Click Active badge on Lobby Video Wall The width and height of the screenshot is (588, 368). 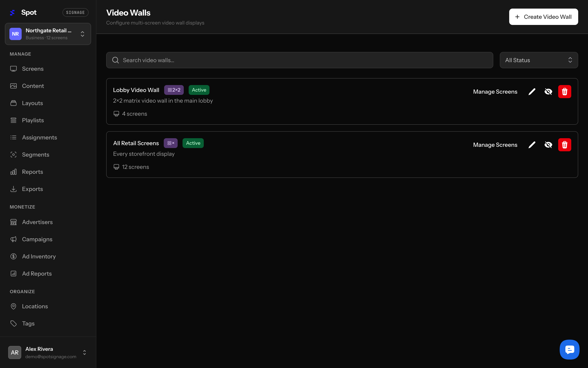pyautogui.click(x=199, y=90)
